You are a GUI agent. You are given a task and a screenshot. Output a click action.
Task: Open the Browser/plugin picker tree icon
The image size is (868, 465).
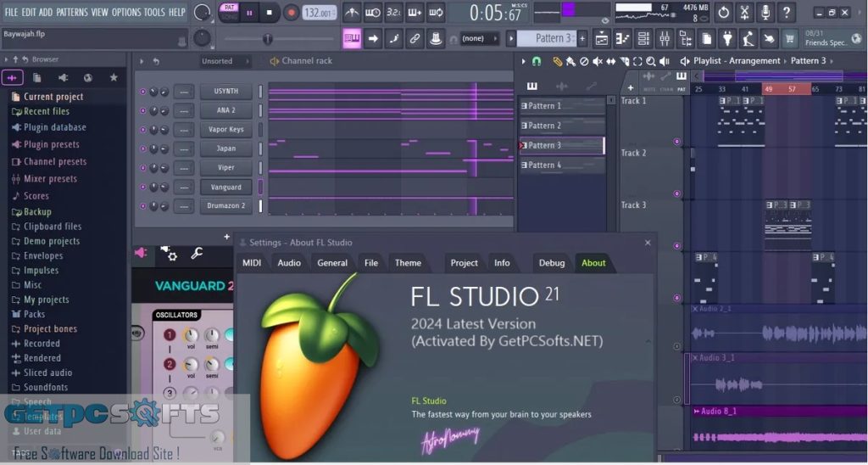pyautogui.click(x=685, y=38)
